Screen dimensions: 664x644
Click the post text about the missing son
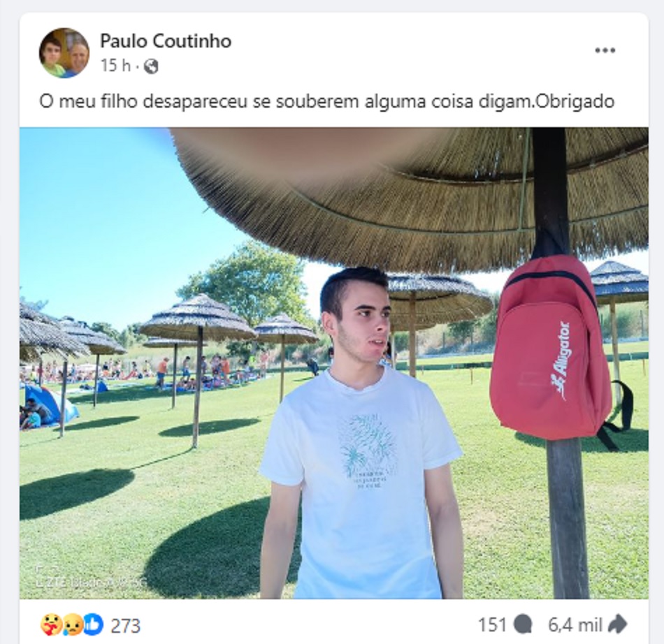point(327,101)
